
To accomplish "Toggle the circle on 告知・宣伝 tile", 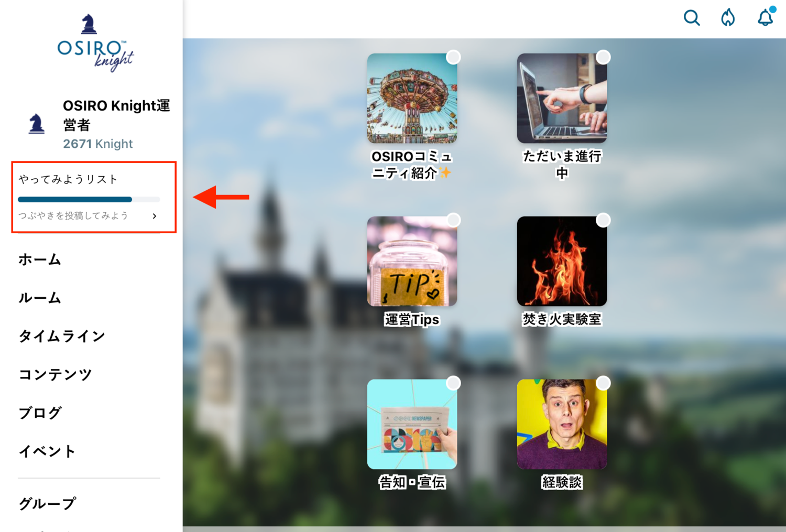I will tap(453, 383).
